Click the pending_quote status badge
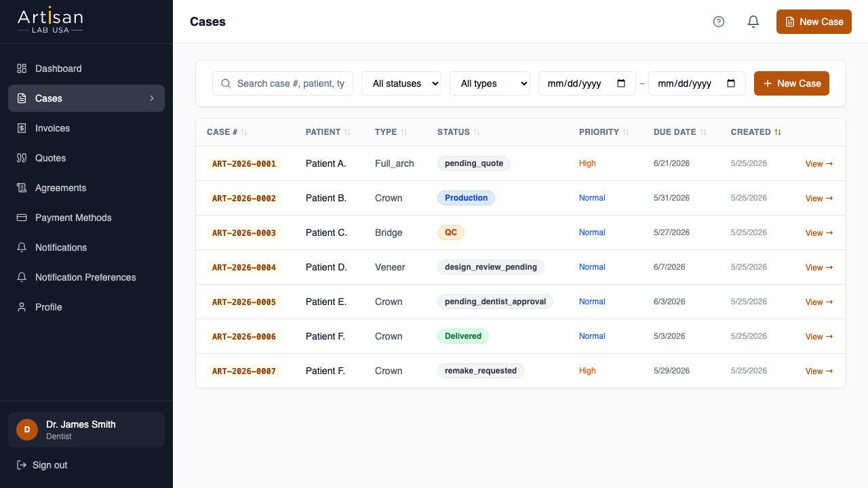The height and width of the screenshot is (488, 868). 474,163
